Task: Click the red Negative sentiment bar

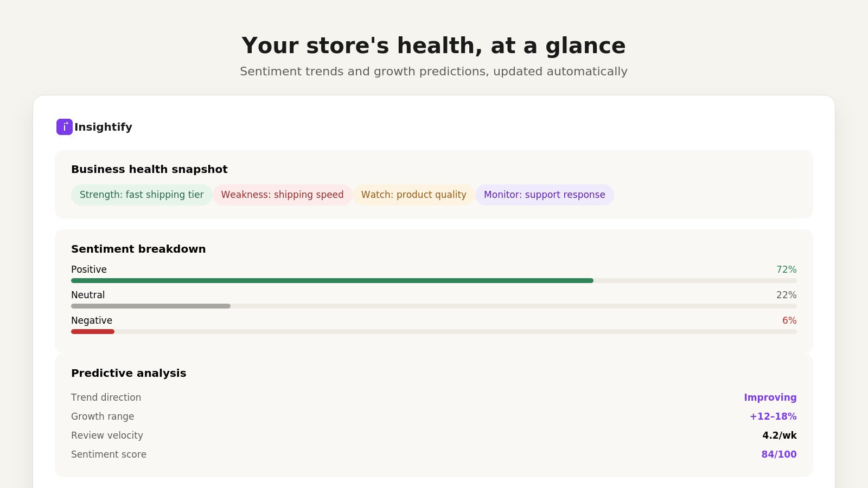Action: (93, 332)
